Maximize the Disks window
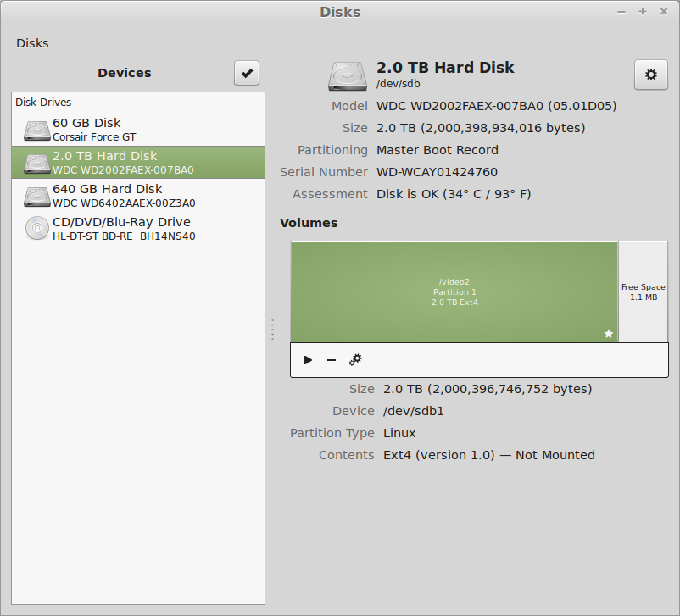This screenshot has width=680, height=616. [x=642, y=12]
